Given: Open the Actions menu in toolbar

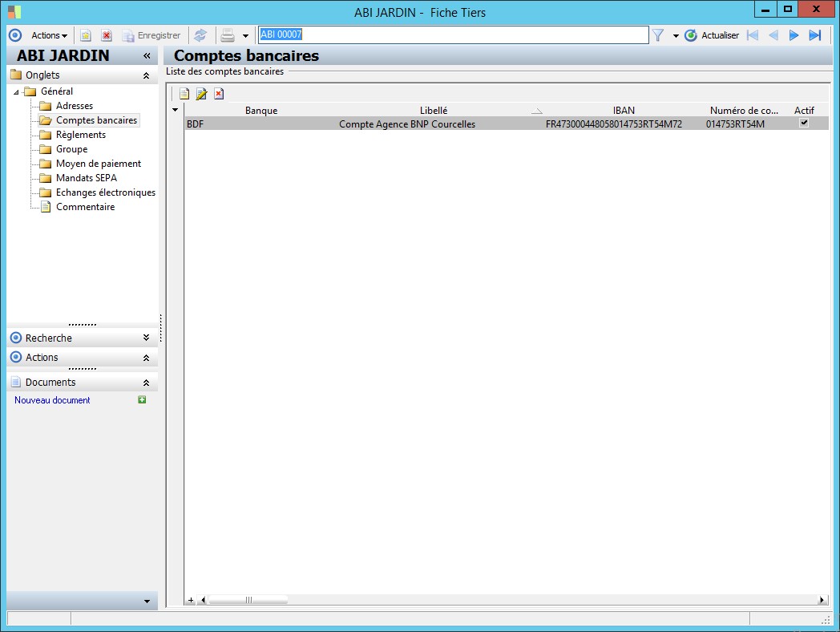Looking at the screenshot, I should pyautogui.click(x=49, y=35).
